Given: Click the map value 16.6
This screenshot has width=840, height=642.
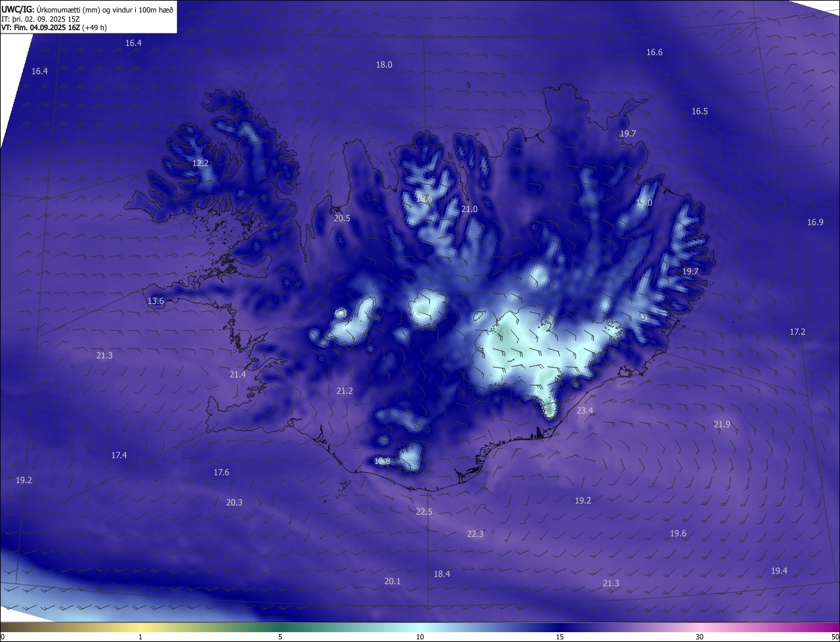Looking at the screenshot, I should 654,52.
